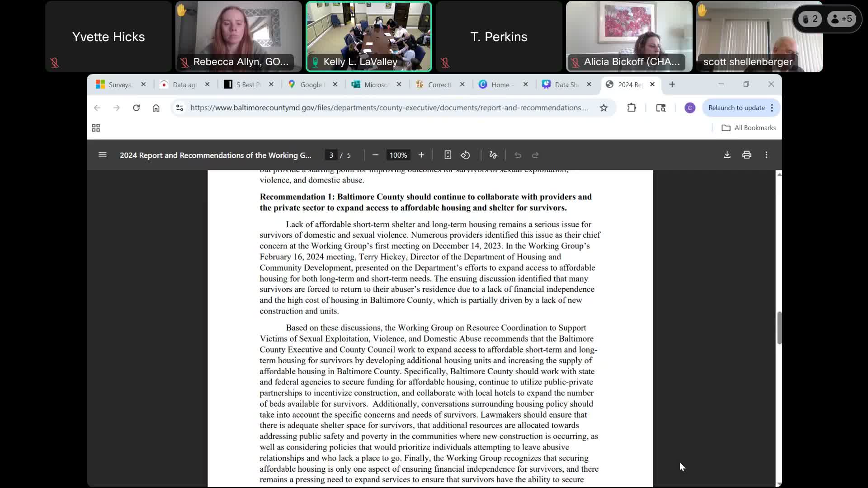Screen dimensions: 868x488
Task: Open PDF viewer more actions menu
Action: click(766, 155)
